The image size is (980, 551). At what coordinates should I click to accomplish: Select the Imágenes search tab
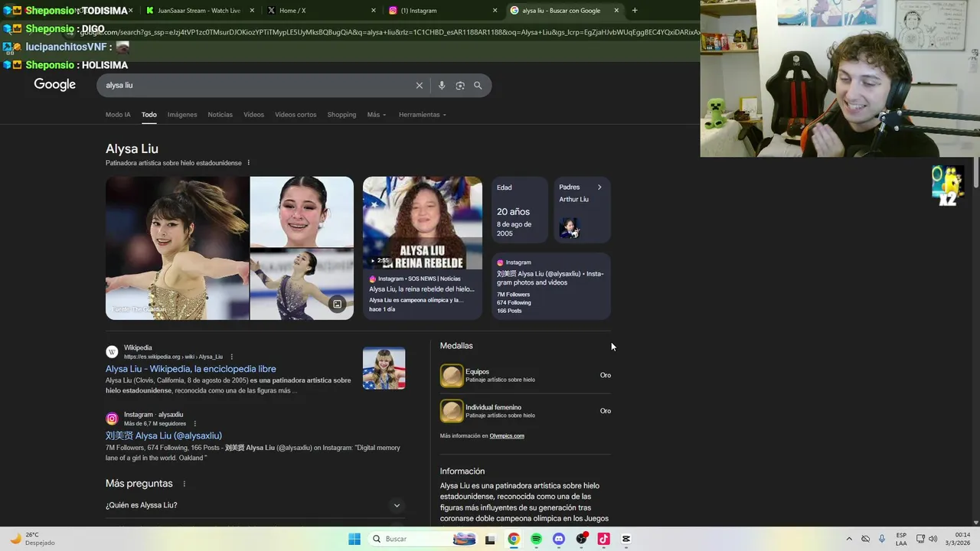pyautogui.click(x=182, y=115)
